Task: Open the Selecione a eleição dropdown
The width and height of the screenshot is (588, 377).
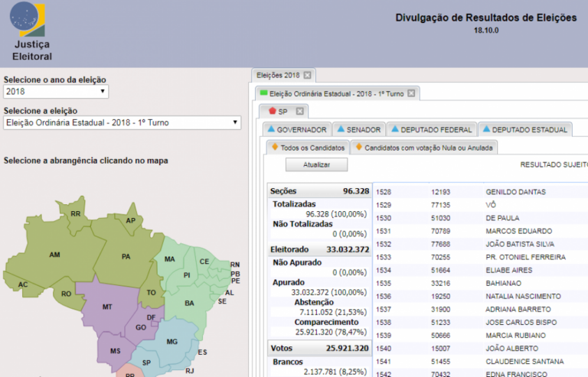Action: click(x=122, y=122)
